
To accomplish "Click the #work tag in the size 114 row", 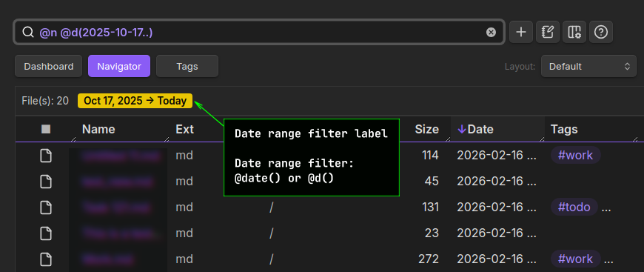I will pos(576,156).
